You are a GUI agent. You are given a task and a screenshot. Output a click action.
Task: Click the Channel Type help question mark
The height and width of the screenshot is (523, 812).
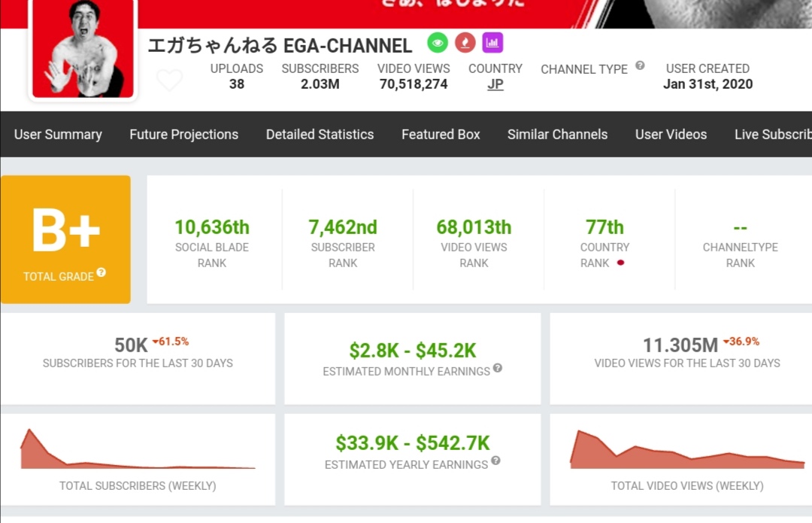click(640, 65)
